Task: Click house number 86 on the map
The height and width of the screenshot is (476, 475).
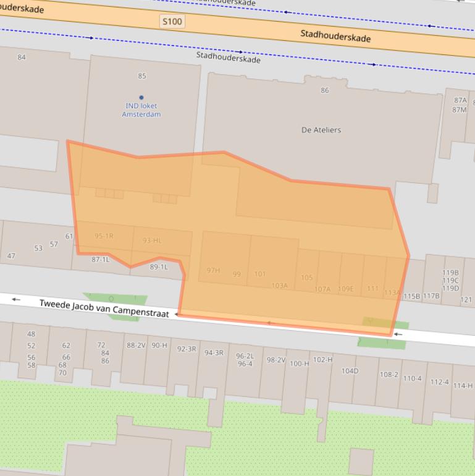Action: coord(325,90)
